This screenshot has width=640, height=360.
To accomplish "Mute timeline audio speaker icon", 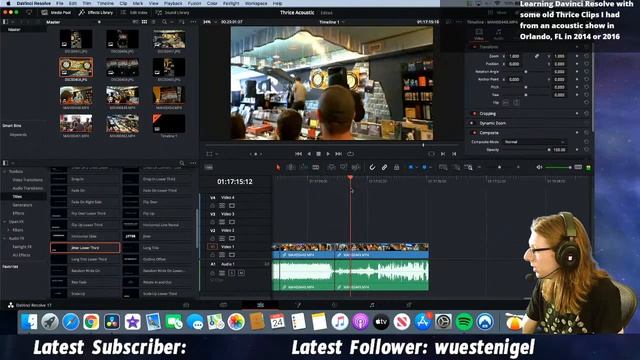I will tap(539, 167).
